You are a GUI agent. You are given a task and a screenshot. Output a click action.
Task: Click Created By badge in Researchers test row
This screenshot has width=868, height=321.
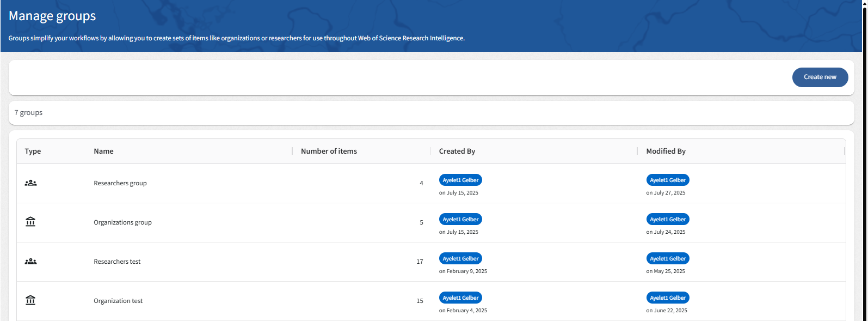460,258
